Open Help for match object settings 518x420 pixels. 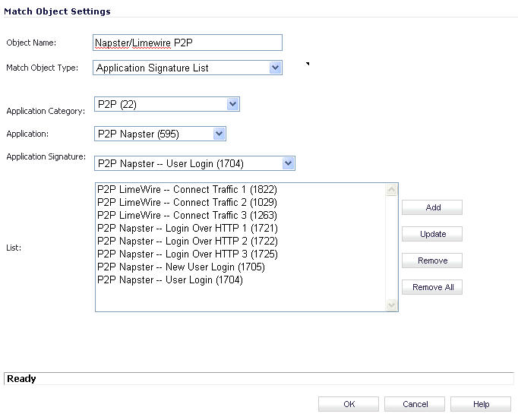click(480, 404)
